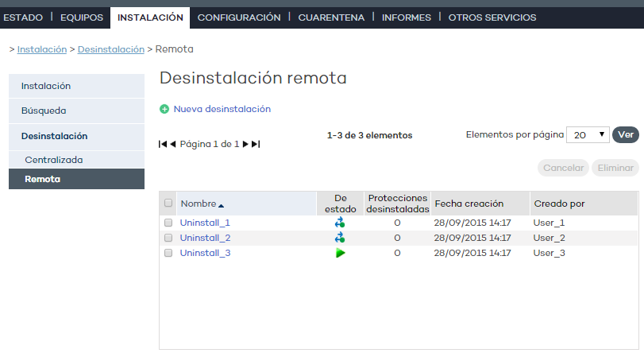Go to last page arrow icon
Viewport: 644px width, 357px height.
[256, 144]
